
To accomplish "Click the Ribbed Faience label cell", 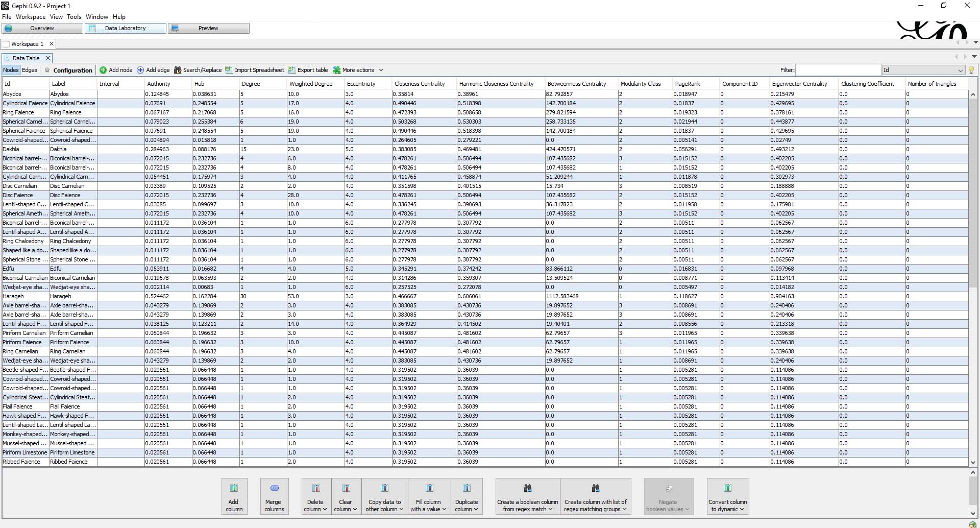I will pos(72,462).
